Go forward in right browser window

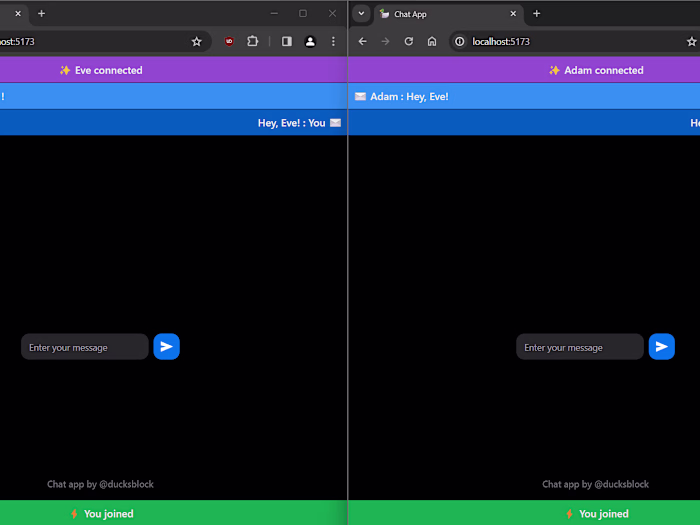(x=385, y=42)
